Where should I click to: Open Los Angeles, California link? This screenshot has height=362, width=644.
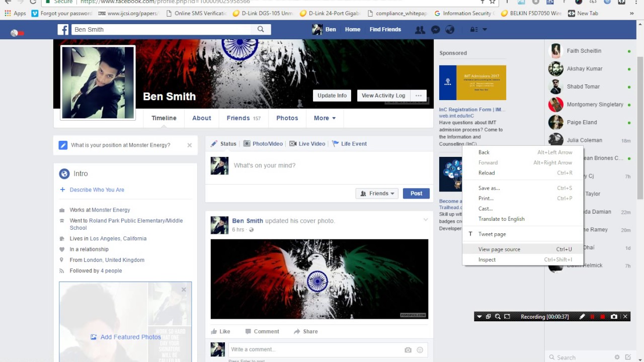click(118, 239)
